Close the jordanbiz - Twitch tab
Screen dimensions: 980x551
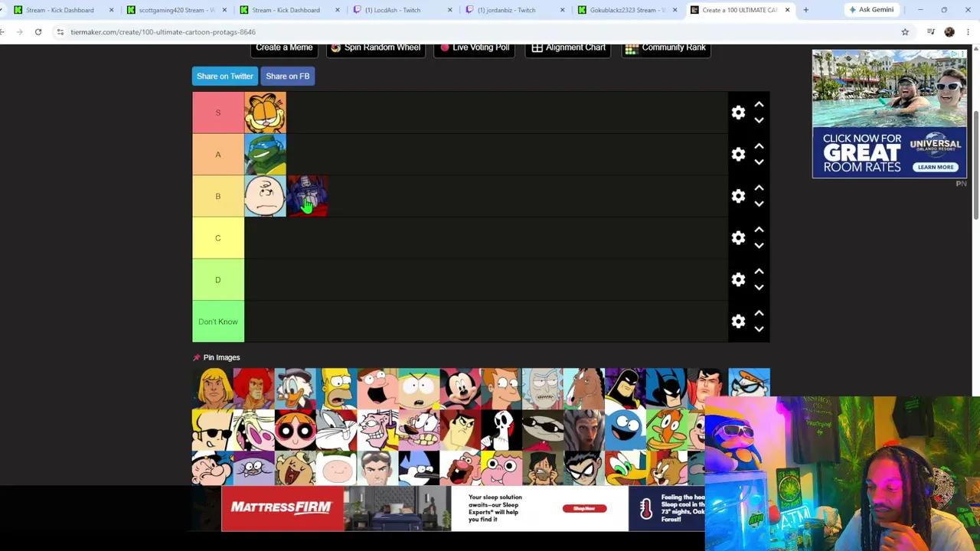coord(562,10)
